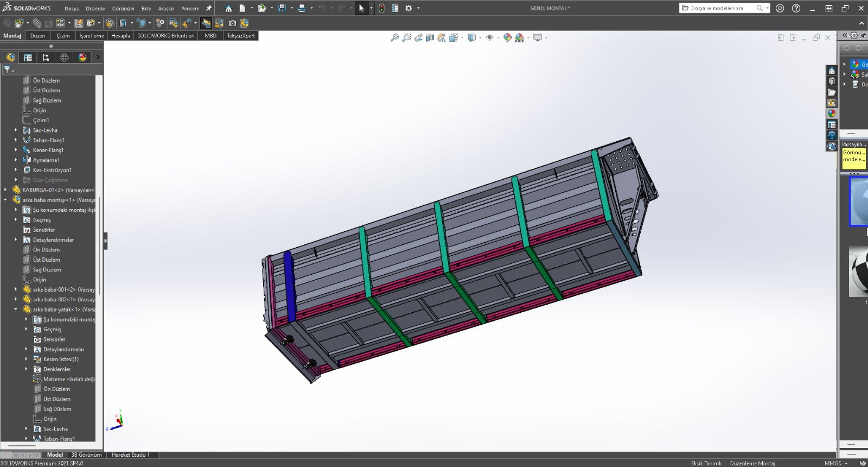Screen dimensions: 868x467
Task: Pin the menu bar
Action: [x=209, y=8]
